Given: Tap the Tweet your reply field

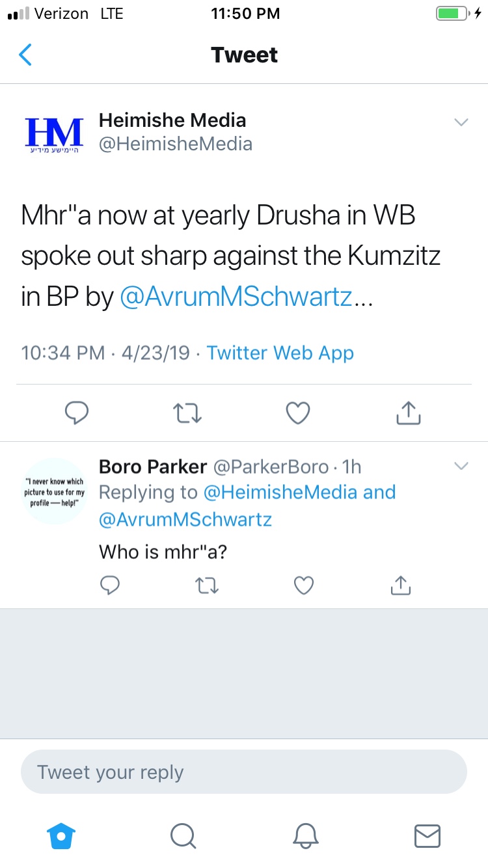Looking at the screenshot, I should pyautogui.click(x=244, y=772).
